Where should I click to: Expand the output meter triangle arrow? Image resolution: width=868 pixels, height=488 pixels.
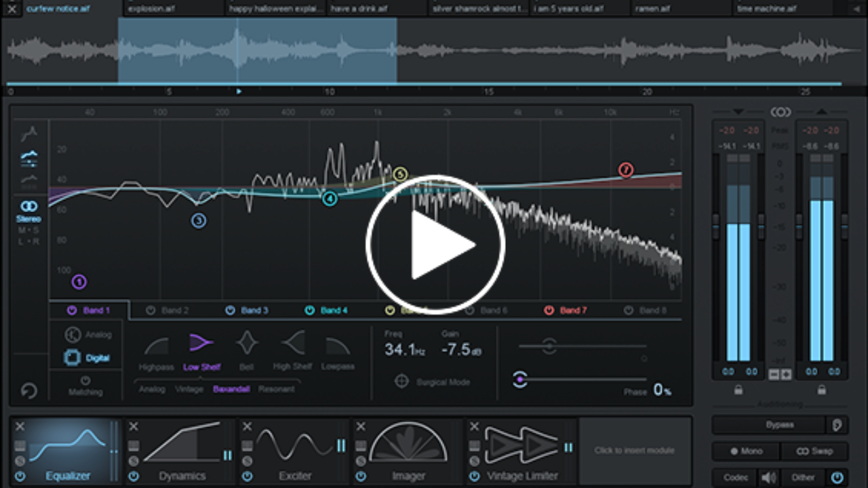(x=821, y=112)
